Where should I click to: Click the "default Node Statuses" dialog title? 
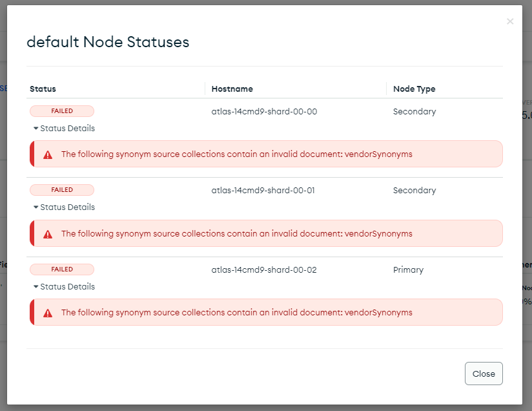[x=108, y=42]
